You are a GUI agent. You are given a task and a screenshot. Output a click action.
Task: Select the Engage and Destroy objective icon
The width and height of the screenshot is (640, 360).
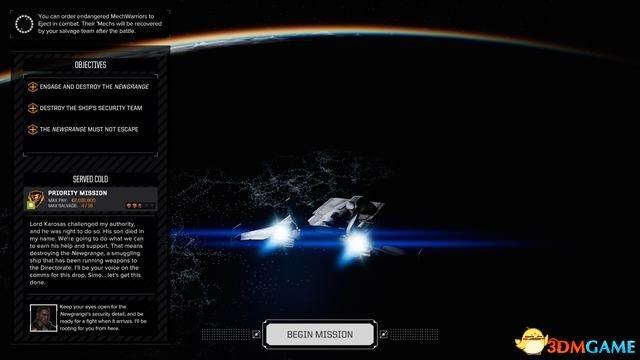pos(33,87)
